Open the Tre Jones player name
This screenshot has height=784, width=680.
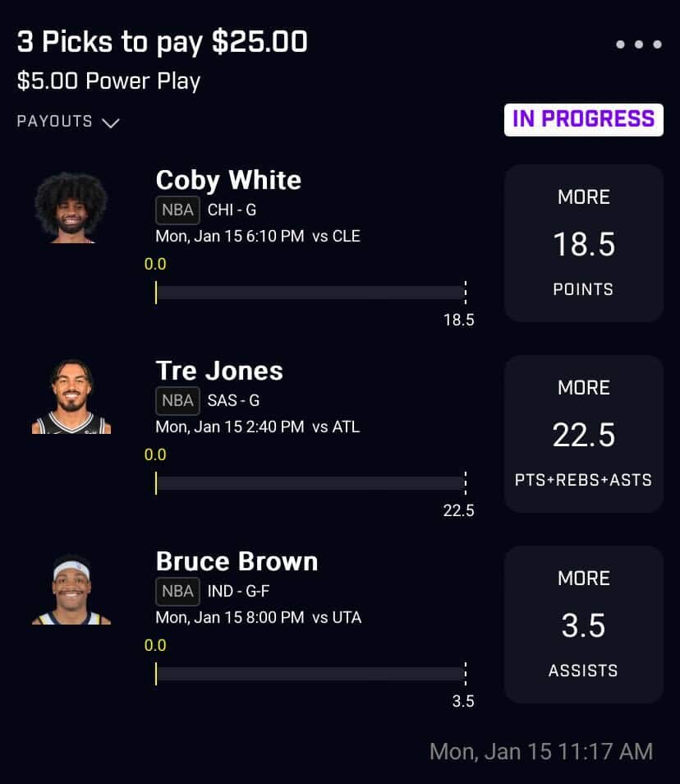(219, 371)
